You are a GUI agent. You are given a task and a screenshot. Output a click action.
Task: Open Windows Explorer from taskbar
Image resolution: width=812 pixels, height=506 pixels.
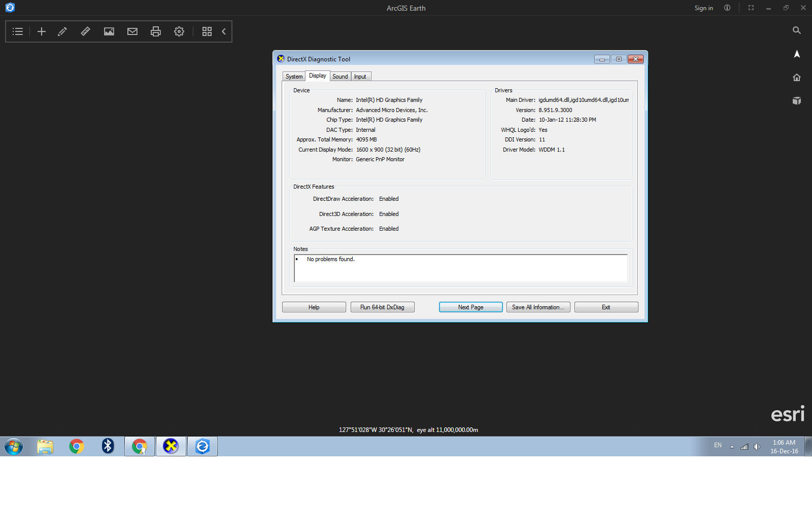45,446
